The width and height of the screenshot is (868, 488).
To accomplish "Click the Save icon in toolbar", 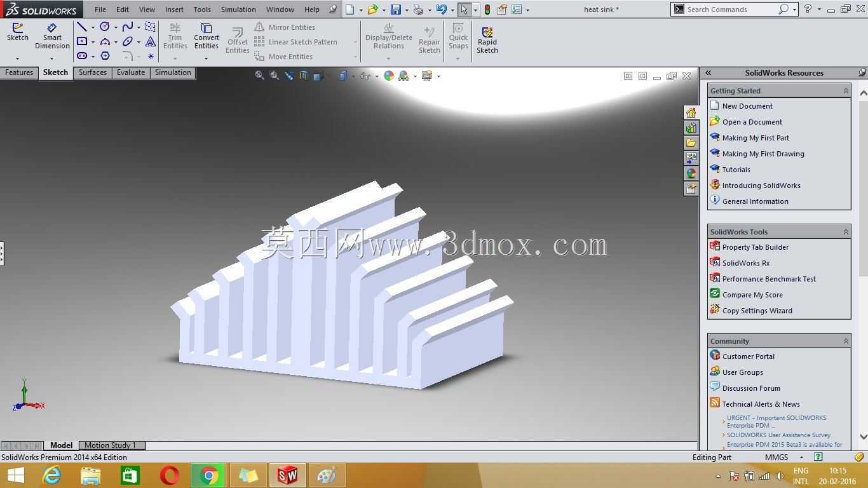I will [396, 10].
